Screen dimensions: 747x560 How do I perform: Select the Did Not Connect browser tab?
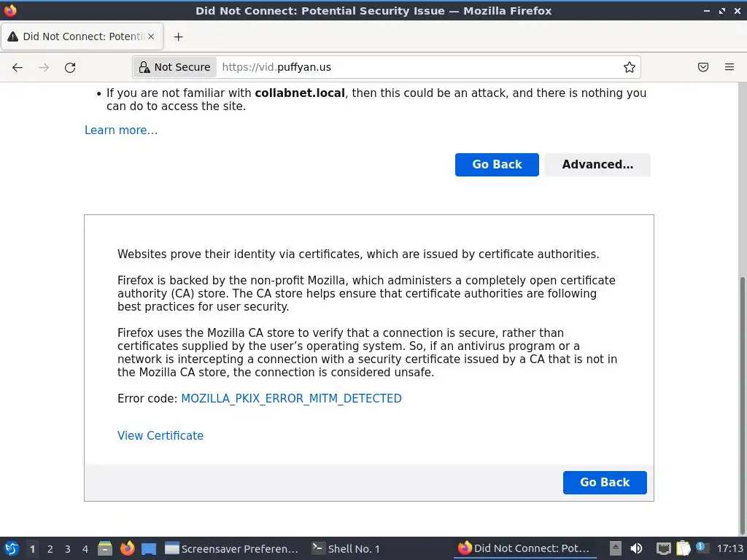[82, 36]
